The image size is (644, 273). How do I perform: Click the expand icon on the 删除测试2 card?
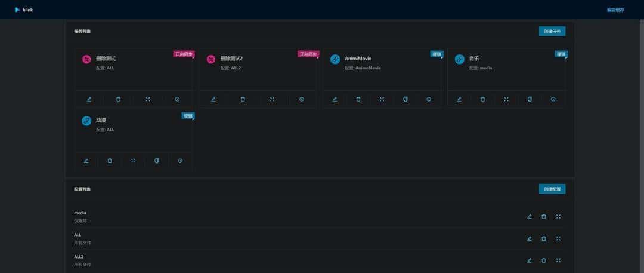(272, 99)
